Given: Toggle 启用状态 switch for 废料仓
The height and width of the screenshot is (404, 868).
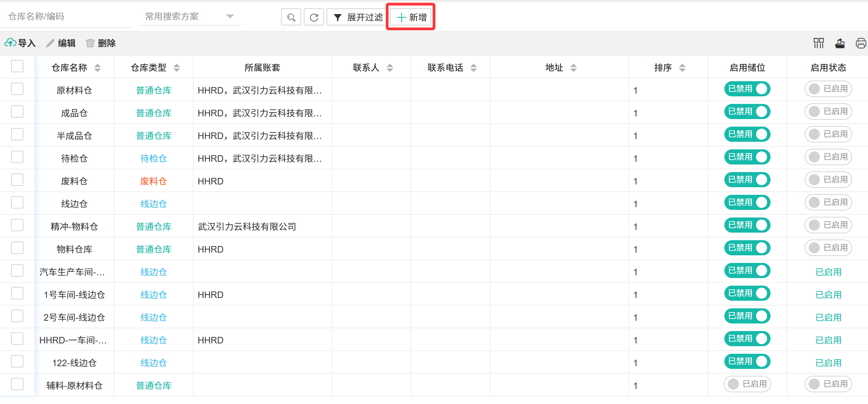Looking at the screenshot, I should [828, 180].
